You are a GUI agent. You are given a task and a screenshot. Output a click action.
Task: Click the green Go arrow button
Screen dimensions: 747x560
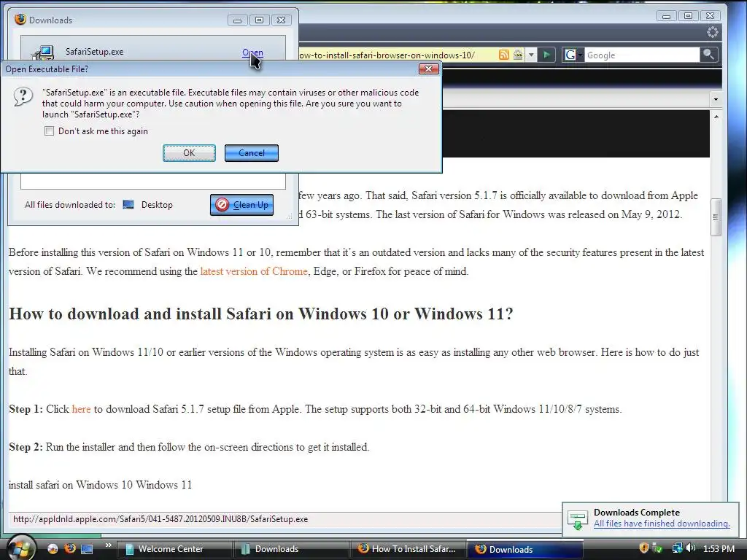click(x=546, y=55)
